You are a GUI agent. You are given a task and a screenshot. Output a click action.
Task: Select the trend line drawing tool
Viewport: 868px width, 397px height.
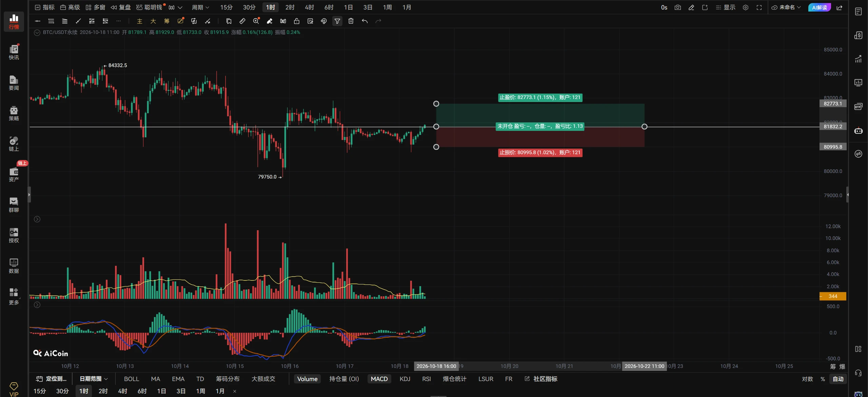coord(78,21)
